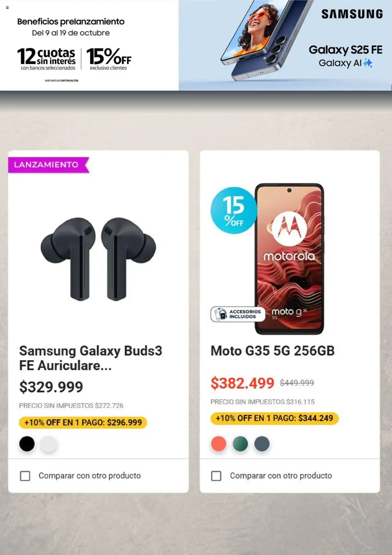Image resolution: width=392 pixels, height=555 pixels.
Task: Select gray-blue color for Moto G35
Action: (262, 444)
